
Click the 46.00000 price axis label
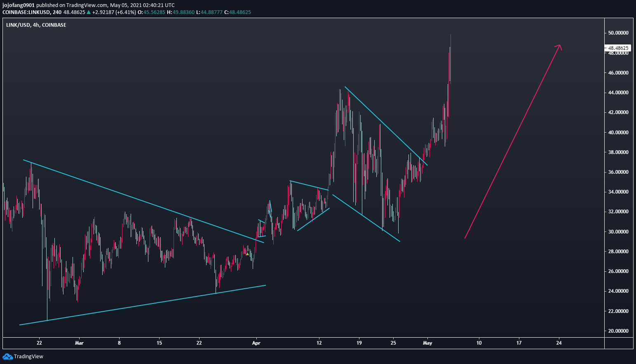(618, 73)
